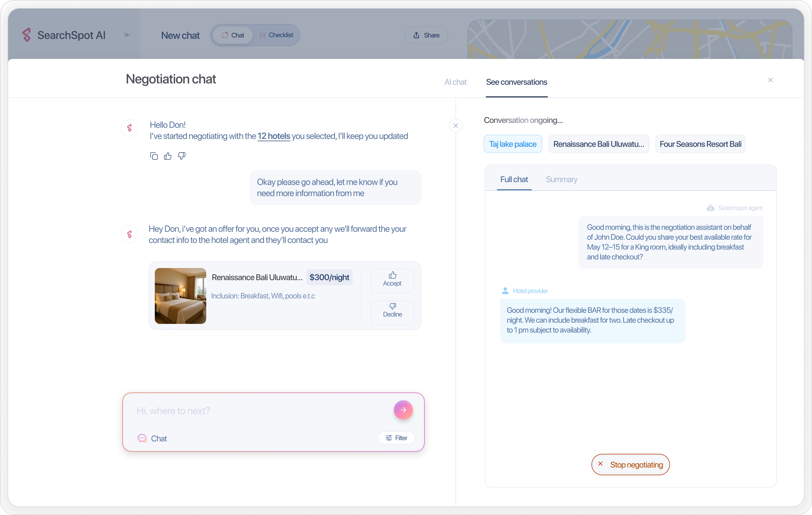Open the 12 hotels link
This screenshot has width=812, height=515.
[x=273, y=136]
